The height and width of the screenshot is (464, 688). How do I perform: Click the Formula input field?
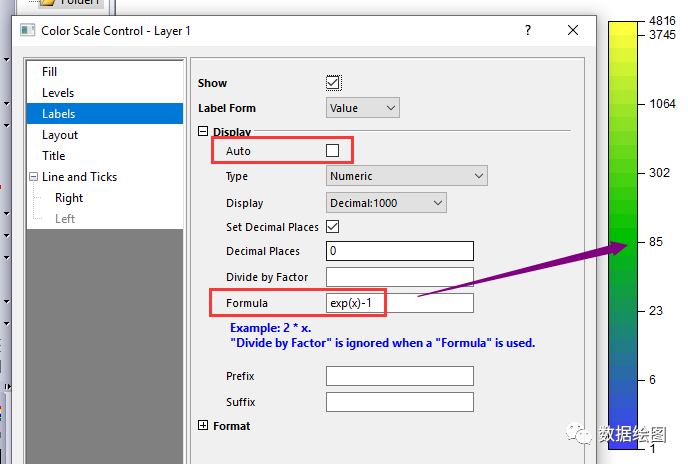400,303
